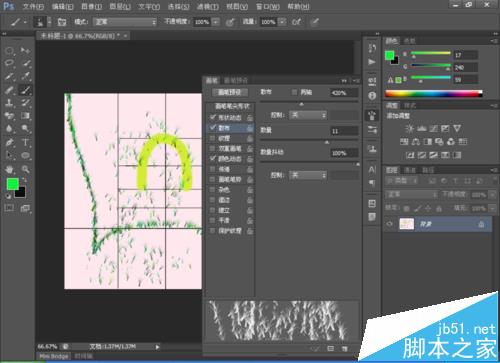
Task: Enable 平滑 smoothing checkbox
Action: 212,220
